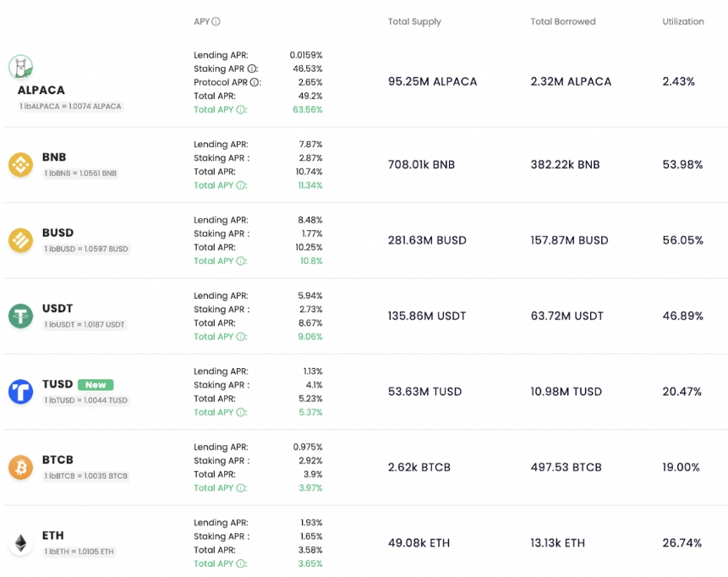This screenshot has width=728, height=577.
Task: Click the ETH Ethereum diamond icon
Action: [20, 543]
